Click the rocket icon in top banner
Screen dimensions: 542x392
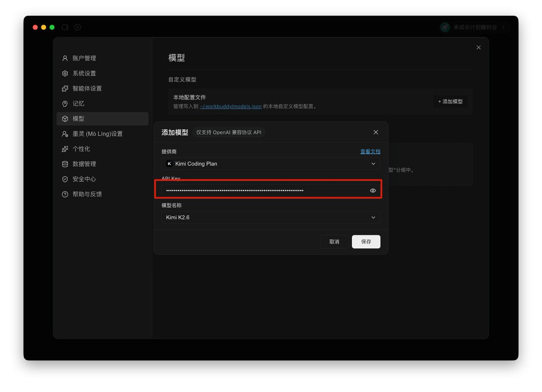click(x=445, y=27)
